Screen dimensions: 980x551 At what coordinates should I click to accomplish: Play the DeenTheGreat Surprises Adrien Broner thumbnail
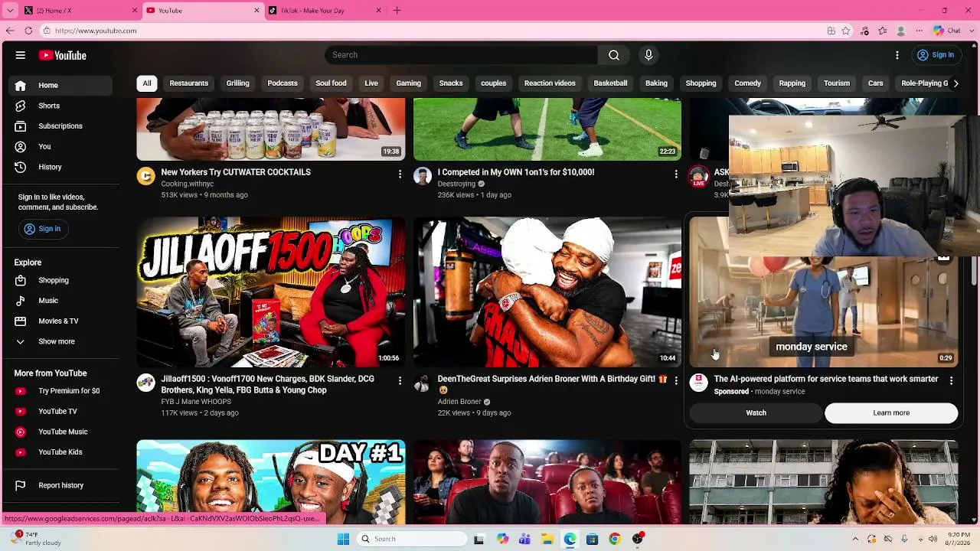pyautogui.click(x=547, y=292)
